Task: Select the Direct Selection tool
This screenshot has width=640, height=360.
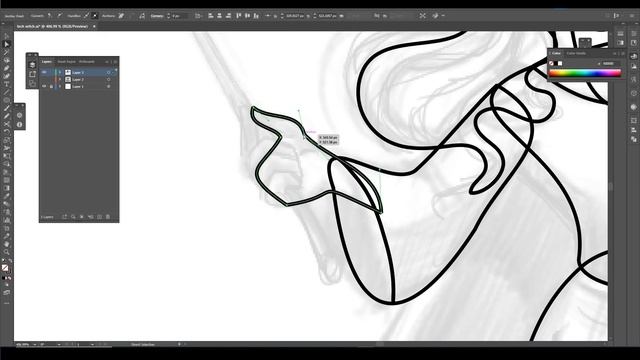Action: 6,44
